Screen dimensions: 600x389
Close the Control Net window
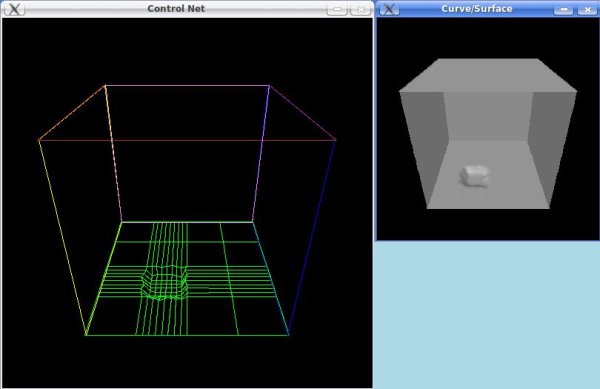[360, 9]
